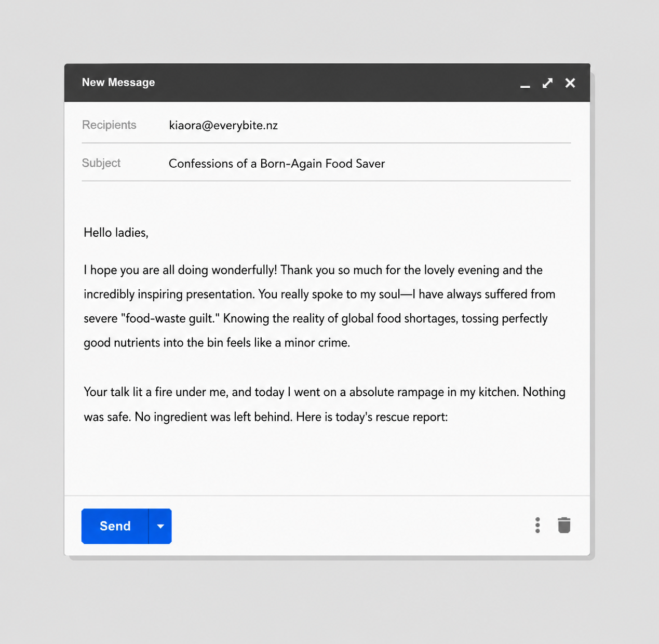Click the Subject label
Screen dimensions: 659x644
[x=101, y=163]
